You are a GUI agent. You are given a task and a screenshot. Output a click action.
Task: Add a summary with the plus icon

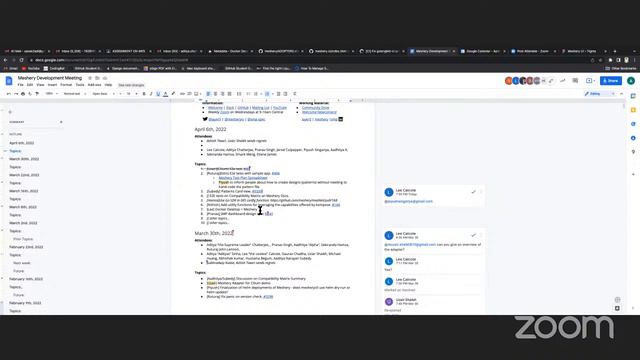[61, 122]
